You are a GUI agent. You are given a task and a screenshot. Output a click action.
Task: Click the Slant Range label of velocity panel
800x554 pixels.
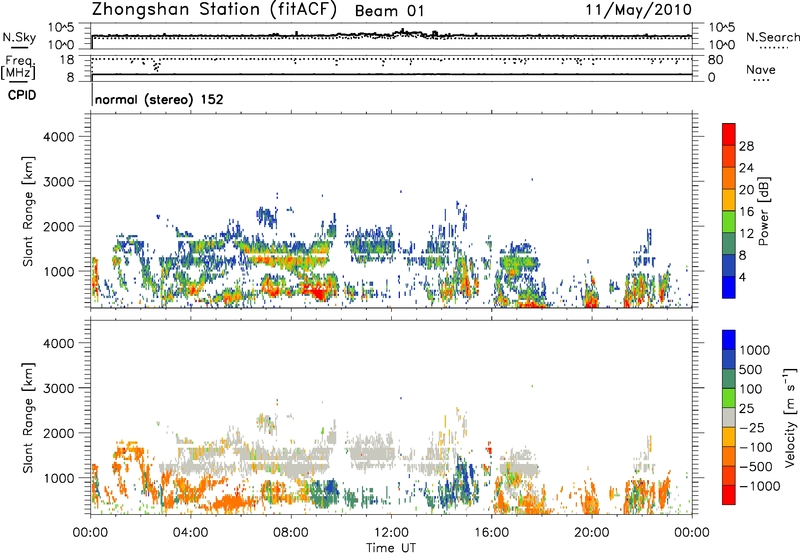click(x=28, y=417)
